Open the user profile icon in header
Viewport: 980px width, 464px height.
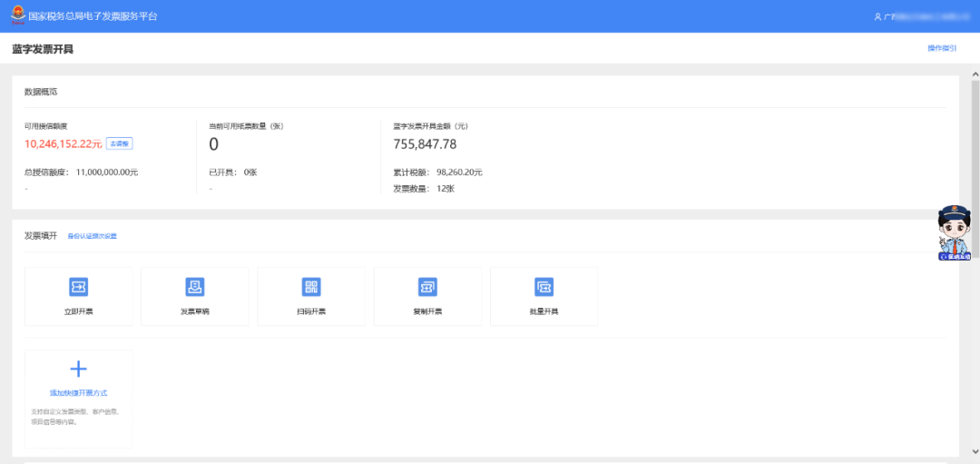(x=877, y=17)
